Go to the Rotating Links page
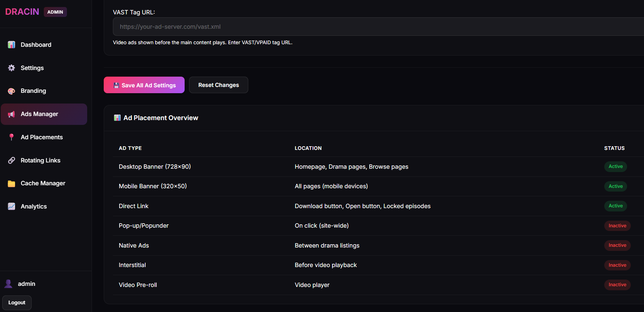 pyautogui.click(x=40, y=160)
